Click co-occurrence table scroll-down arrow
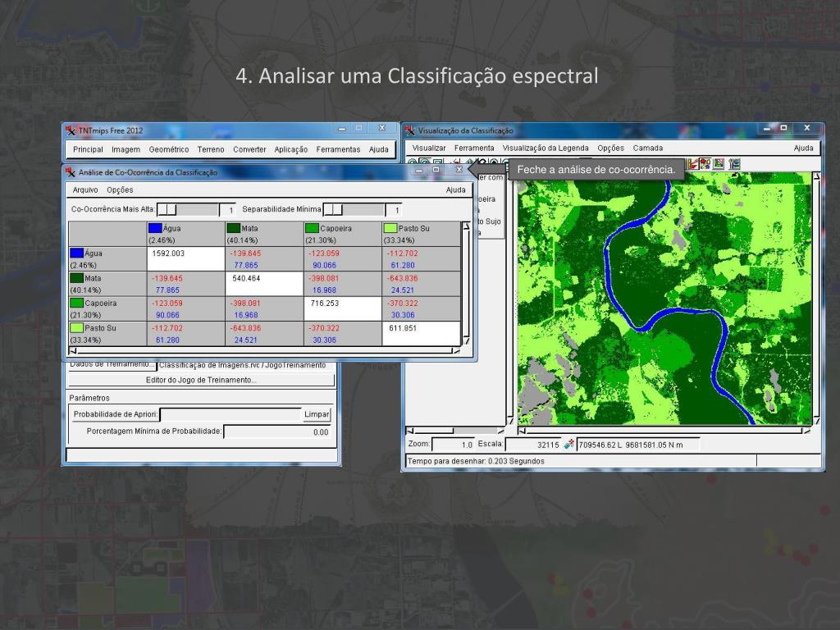This screenshot has width=840, height=630. [466, 340]
